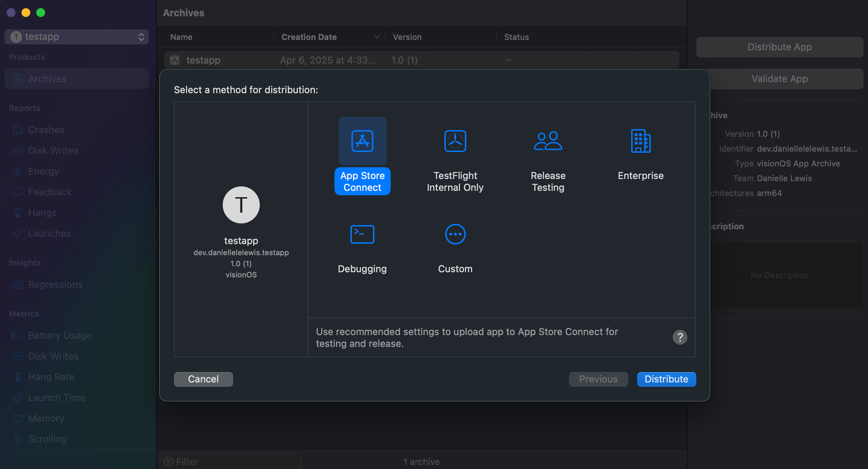The height and width of the screenshot is (469, 868).
Task: Select Battery Usage metric in sidebar
Action: click(x=59, y=335)
